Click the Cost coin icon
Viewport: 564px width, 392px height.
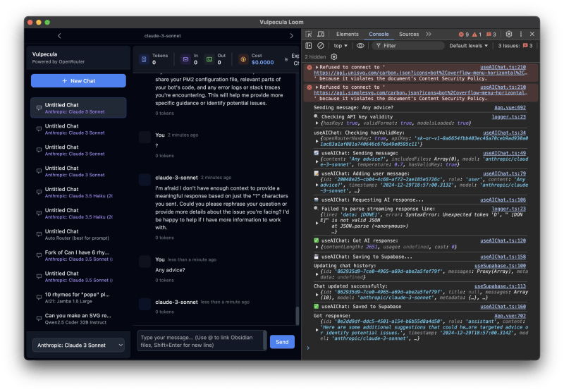click(243, 59)
